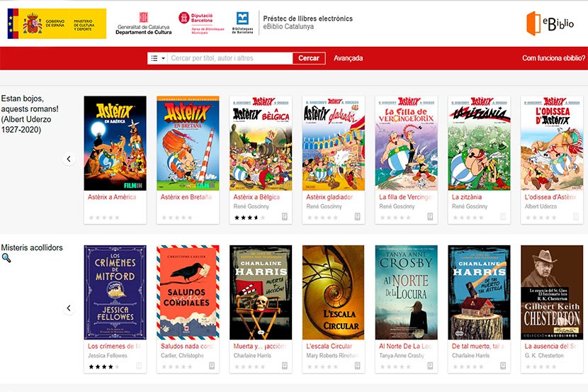
Task: Open Muerta y... ¡acción! cover
Action: pos(261,293)
